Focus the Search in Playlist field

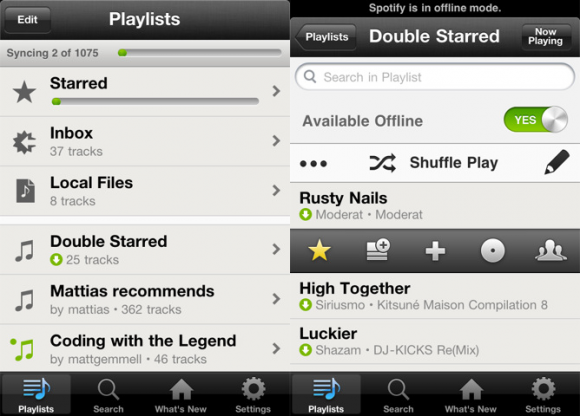pyautogui.click(x=435, y=77)
